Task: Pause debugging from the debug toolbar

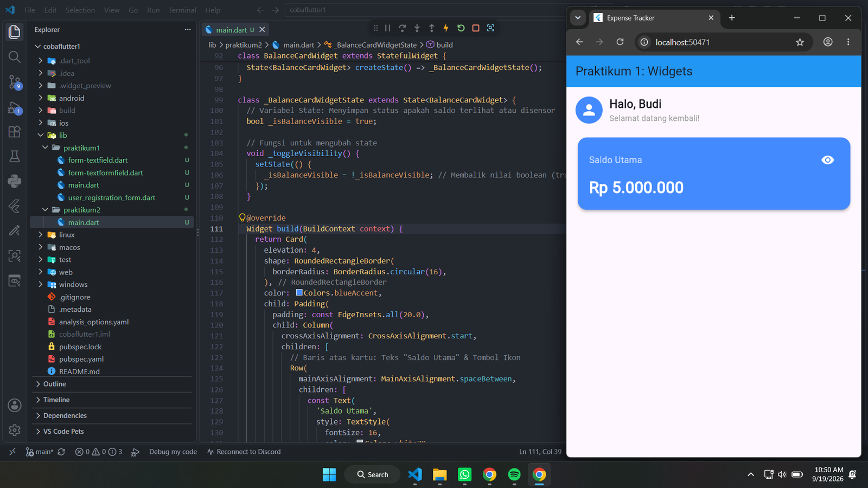Action: 388,28
